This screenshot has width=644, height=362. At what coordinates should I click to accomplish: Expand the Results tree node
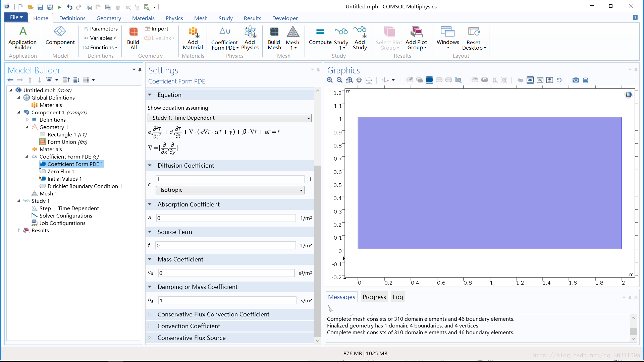(19, 230)
